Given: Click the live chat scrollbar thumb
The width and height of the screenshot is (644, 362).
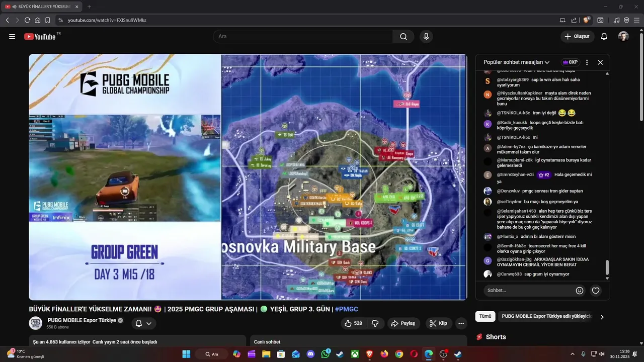Looking at the screenshot, I should tap(607, 267).
